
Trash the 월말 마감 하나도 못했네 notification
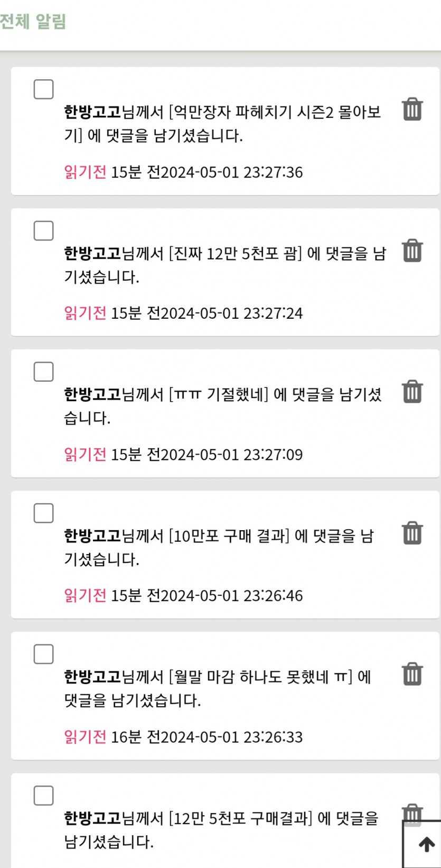[x=412, y=674]
